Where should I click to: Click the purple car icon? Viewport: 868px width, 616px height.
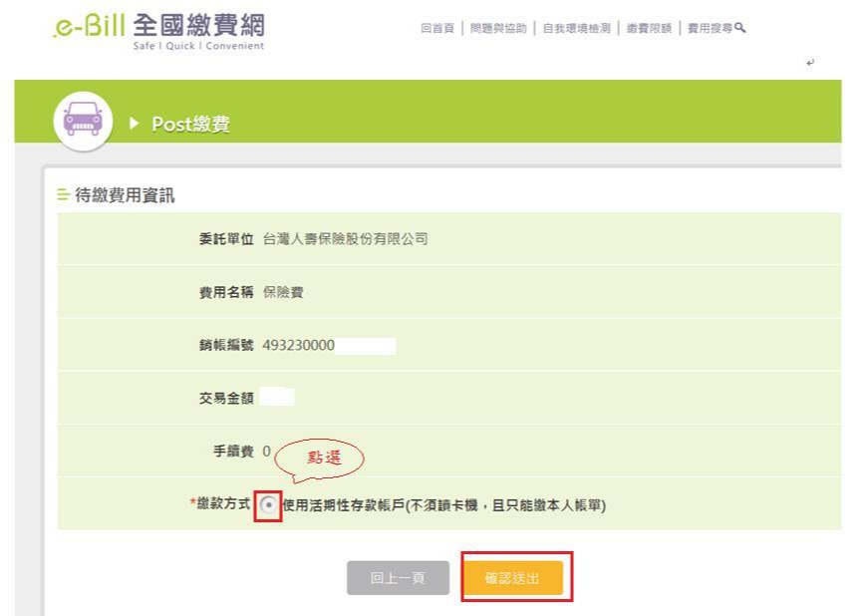click(83, 120)
